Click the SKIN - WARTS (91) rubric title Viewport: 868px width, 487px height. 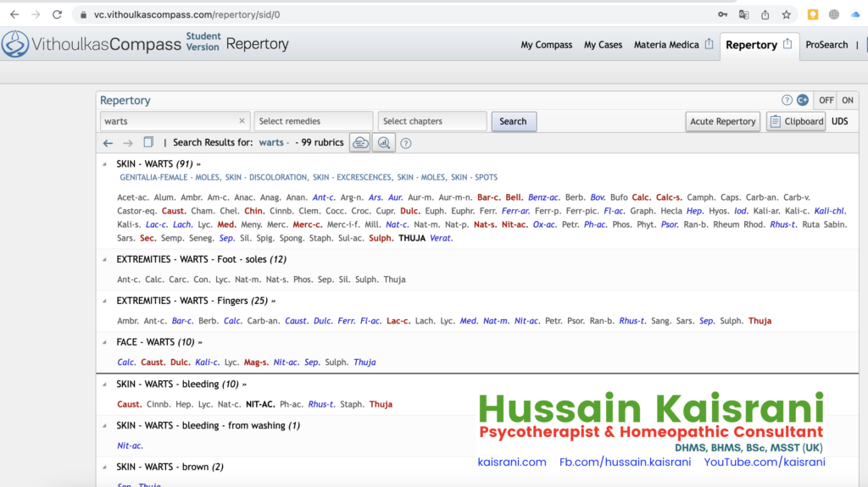[x=154, y=163]
